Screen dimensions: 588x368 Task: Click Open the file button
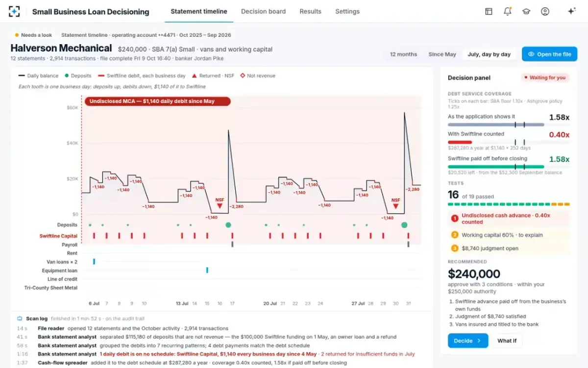[549, 54]
